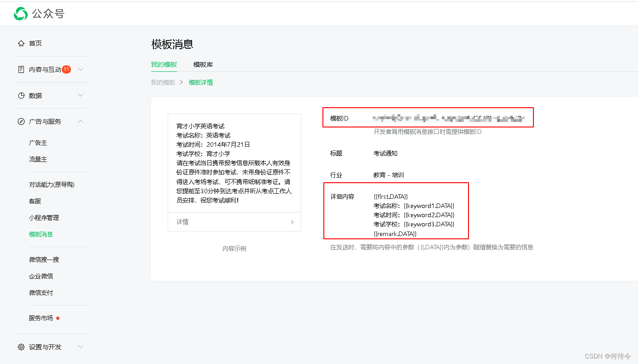Viewport: 638px width, 364px height.
Task: Click the red 11 notification badge
Action: pyautogui.click(x=66, y=69)
